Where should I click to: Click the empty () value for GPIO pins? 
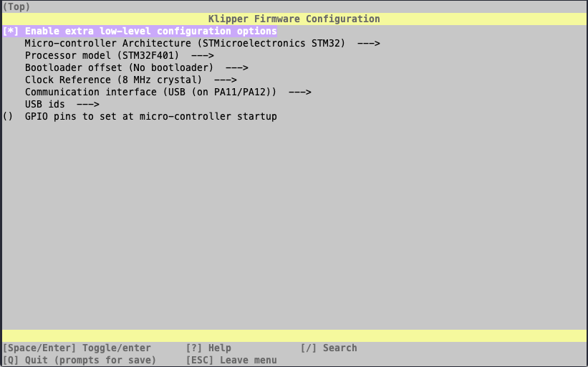tap(8, 117)
